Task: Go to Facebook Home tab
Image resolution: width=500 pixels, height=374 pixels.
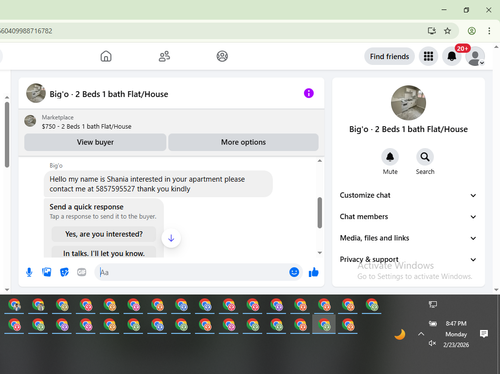Action: [106, 56]
